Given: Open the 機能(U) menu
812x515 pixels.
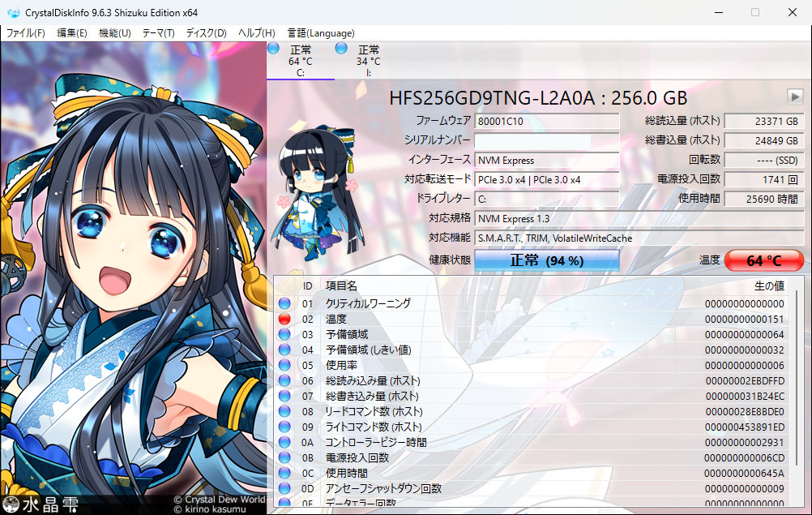Looking at the screenshot, I should [114, 33].
